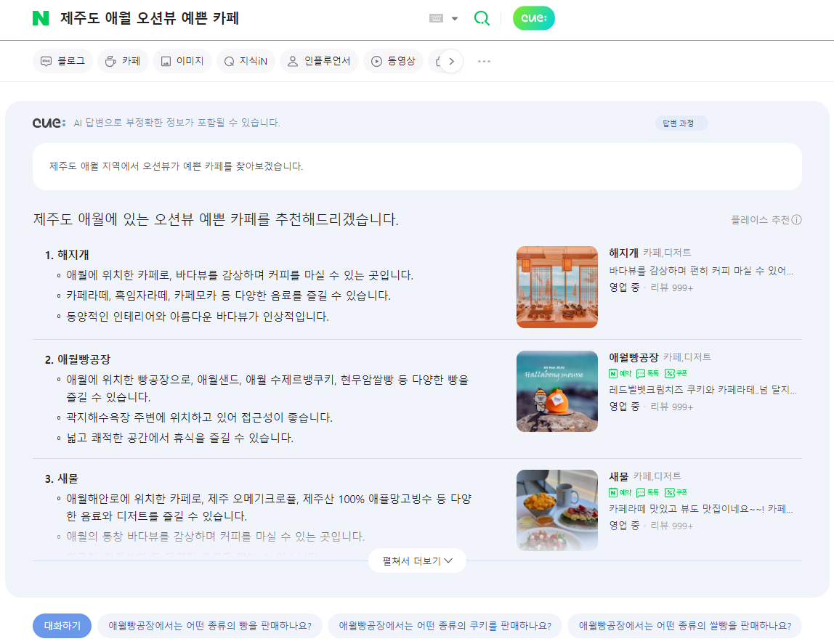Click the 플레이스 추천 info icon
The width and height of the screenshot is (834, 644).
pos(796,220)
